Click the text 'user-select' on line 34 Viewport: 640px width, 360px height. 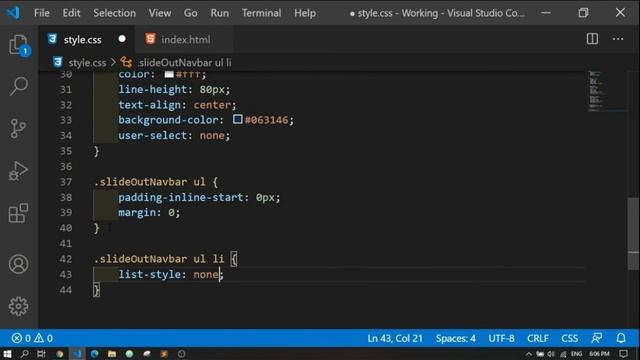153,136
